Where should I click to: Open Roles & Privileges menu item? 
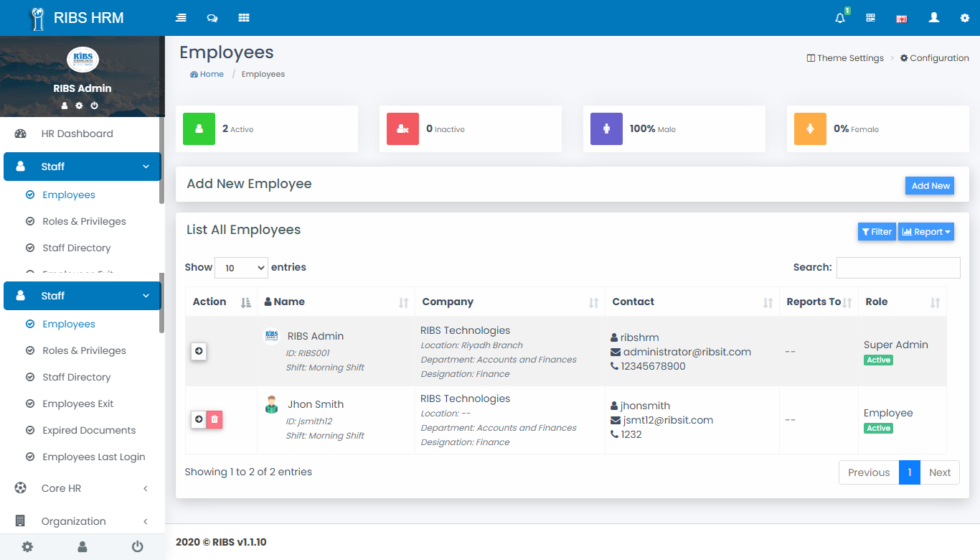[84, 350]
